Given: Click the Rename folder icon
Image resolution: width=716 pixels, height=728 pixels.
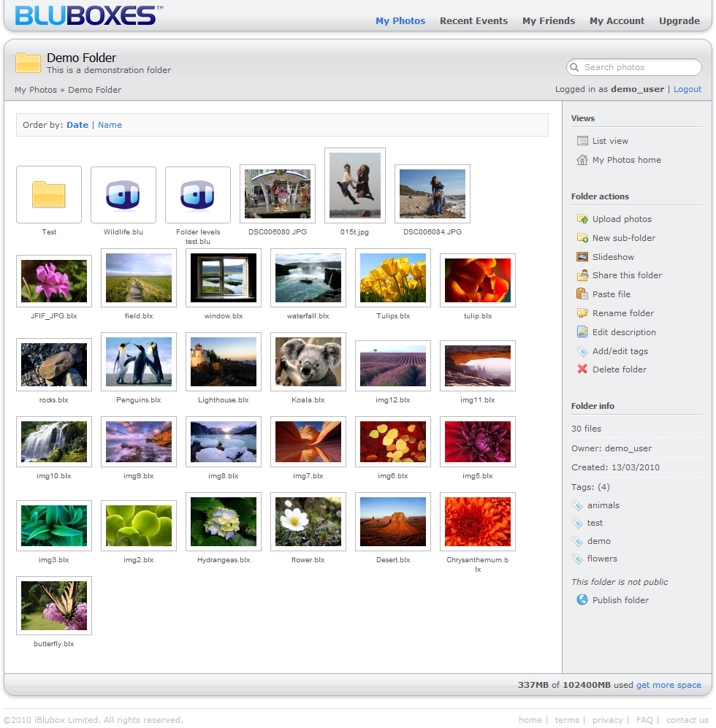Looking at the screenshot, I should pyautogui.click(x=582, y=313).
